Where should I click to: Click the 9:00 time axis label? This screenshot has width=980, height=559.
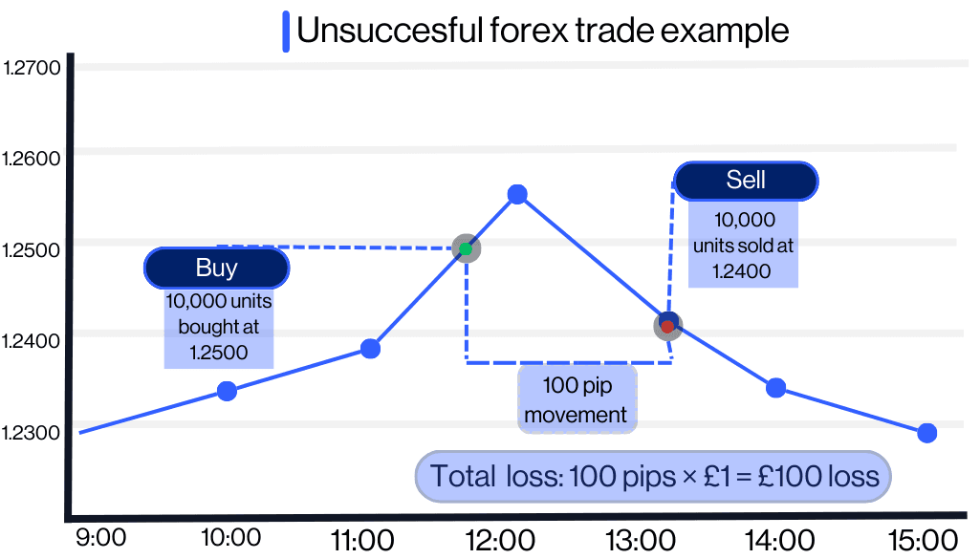pos(100,538)
